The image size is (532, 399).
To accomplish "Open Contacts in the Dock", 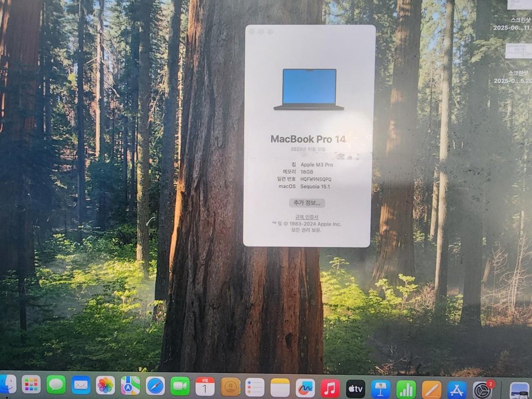I will (x=231, y=387).
